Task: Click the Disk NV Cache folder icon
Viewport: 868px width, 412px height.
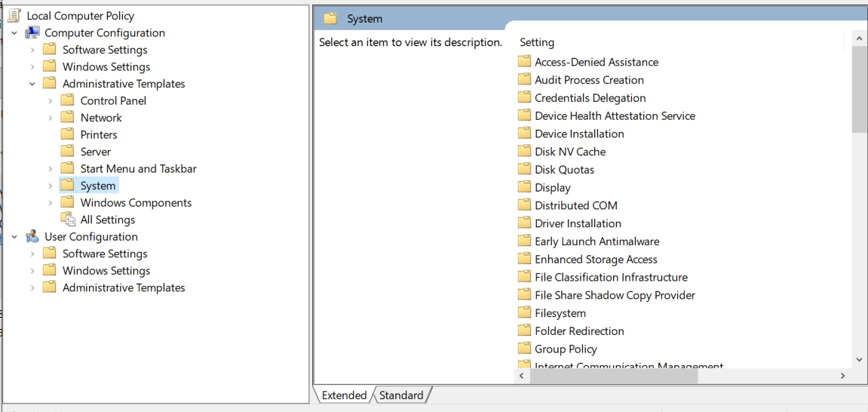Action: [524, 151]
